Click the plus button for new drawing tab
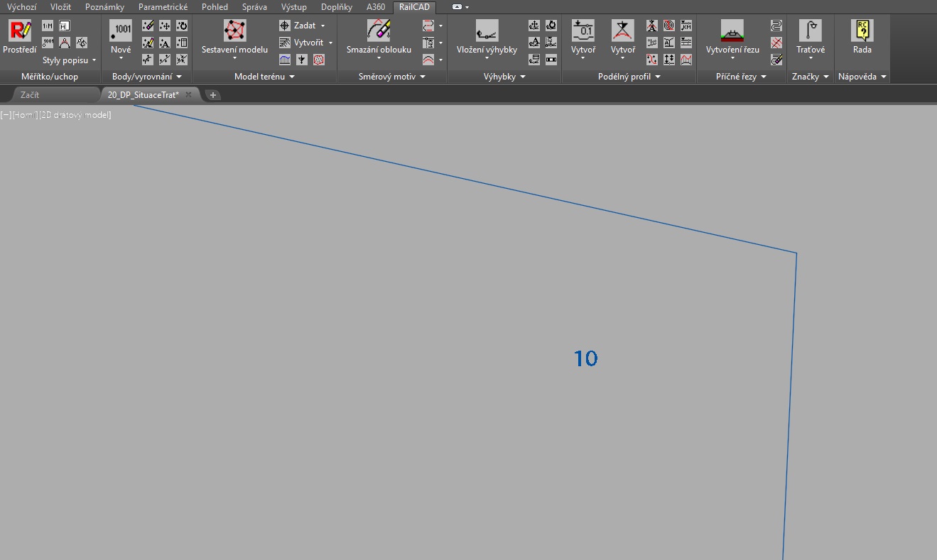The height and width of the screenshot is (560, 937). pyautogui.click(x=213, y=95)
